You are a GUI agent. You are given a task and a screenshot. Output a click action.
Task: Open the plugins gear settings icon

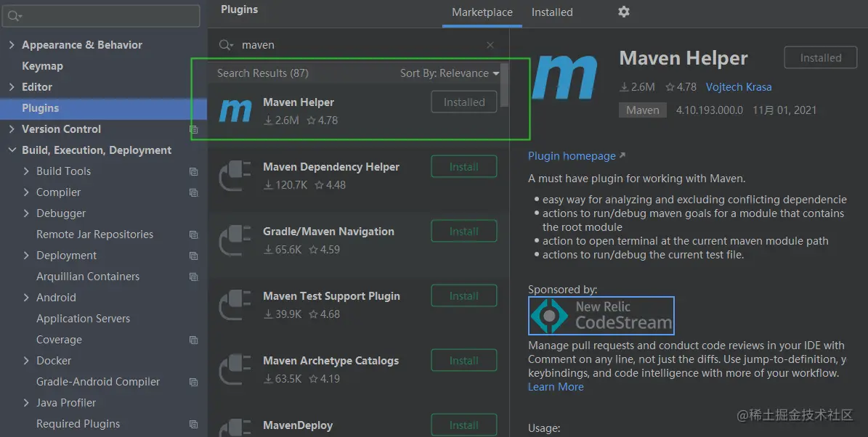click(624, 12)
